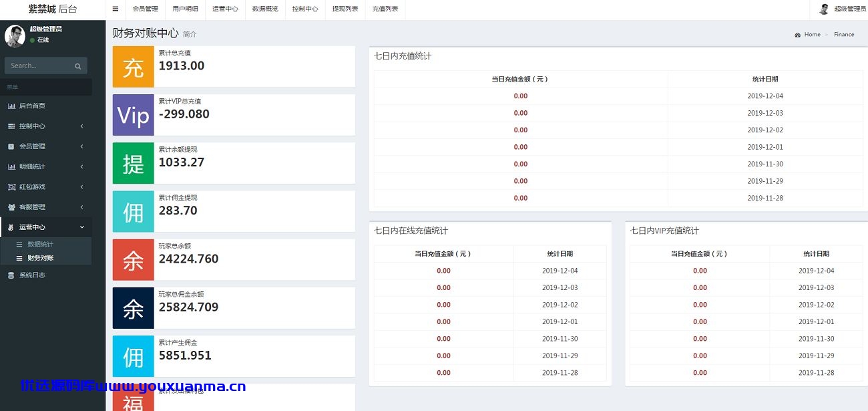Click the dark navy 余 commission balance tile
Viewport: 868px width, 411px height.
134,308
